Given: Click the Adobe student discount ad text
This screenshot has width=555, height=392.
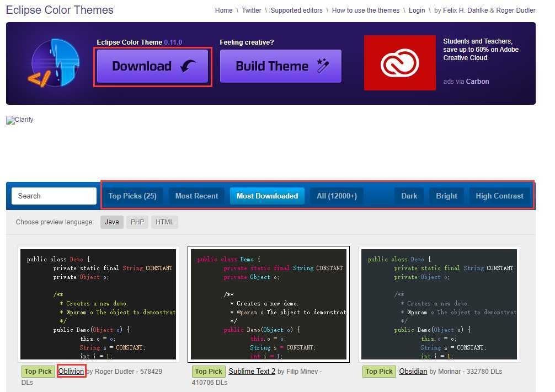Looking at the screenshot, I should (481, 50).
